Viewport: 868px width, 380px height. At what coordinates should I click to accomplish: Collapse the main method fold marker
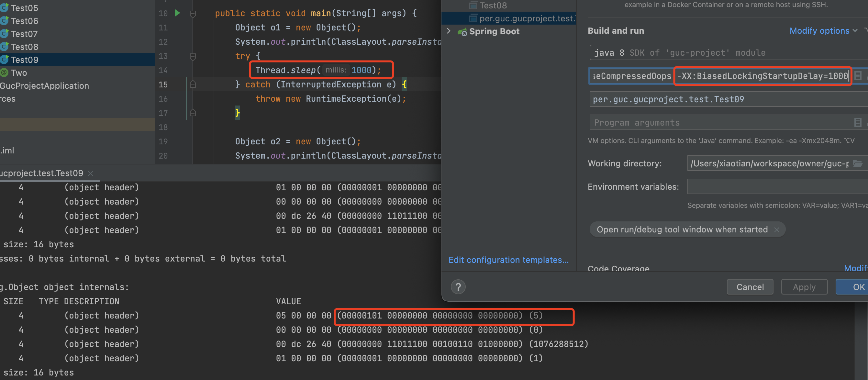[x=193, y=14]
